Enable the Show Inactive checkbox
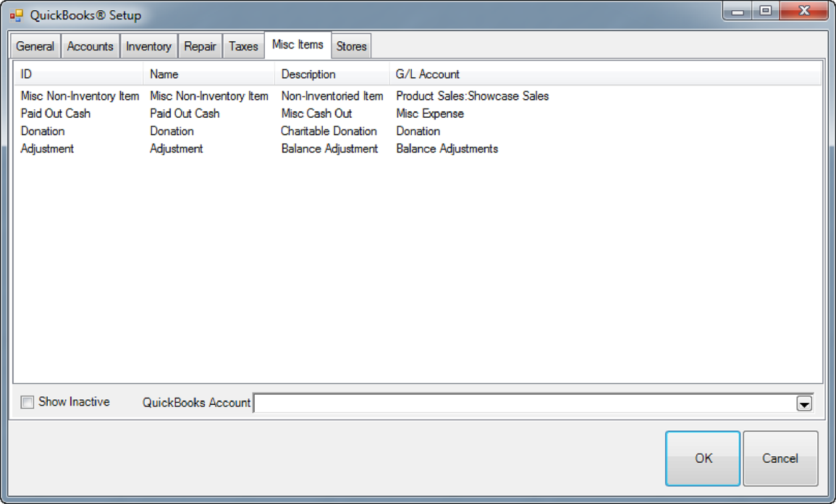The image size is (836, 504). [28, 403]
